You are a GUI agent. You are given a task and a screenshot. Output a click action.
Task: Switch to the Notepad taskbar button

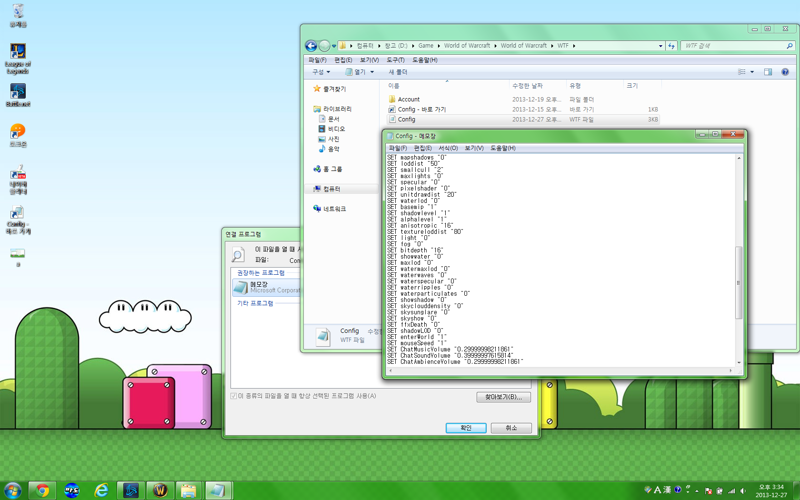[x=218, y=490]
